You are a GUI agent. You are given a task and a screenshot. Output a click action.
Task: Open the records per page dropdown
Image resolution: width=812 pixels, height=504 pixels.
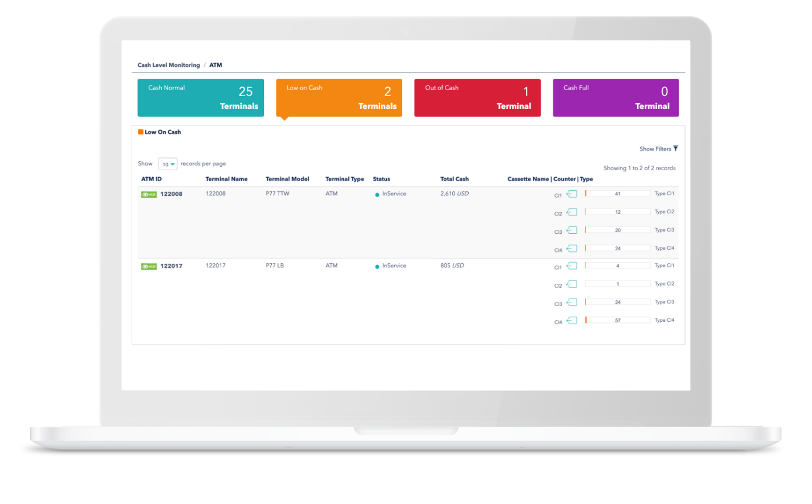click(x=168, y=164)
